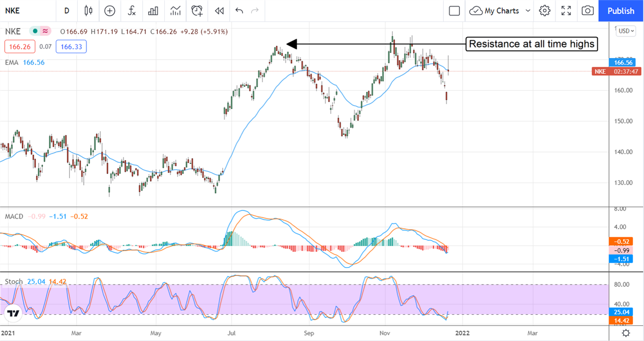Toggle the pink delayed data indicator
Screen dimensions: 644x341
coord(45,32)
